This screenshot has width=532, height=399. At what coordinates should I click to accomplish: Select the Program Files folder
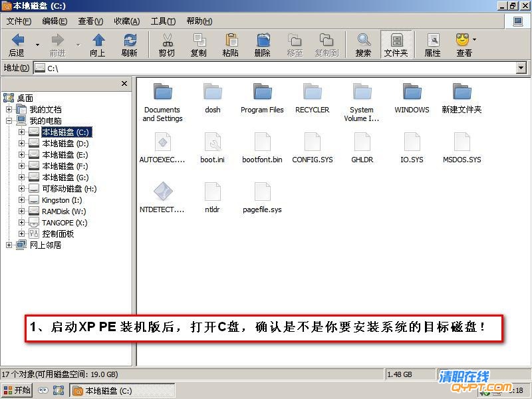point(262,98)
